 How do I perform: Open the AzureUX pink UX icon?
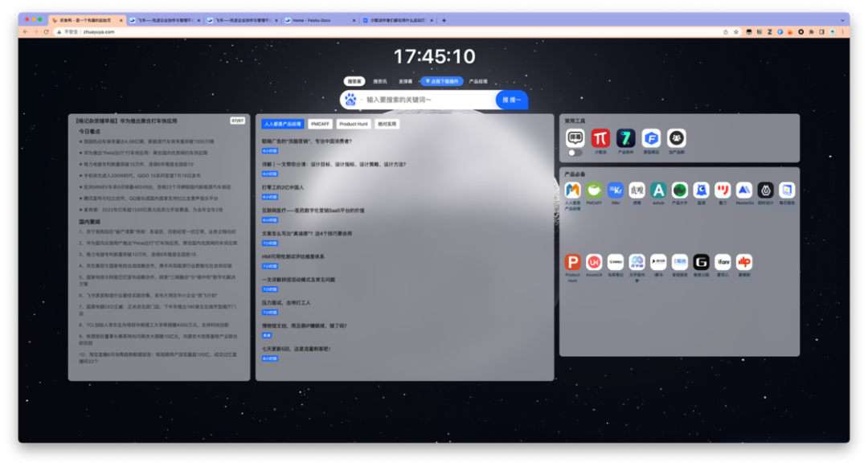[594, 262]
